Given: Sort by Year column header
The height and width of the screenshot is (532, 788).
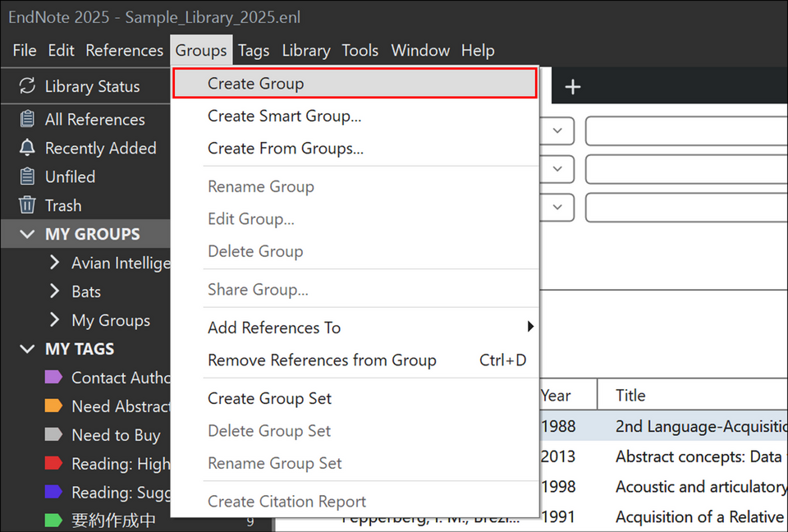Looking at the screenshot, I should 568,395.
